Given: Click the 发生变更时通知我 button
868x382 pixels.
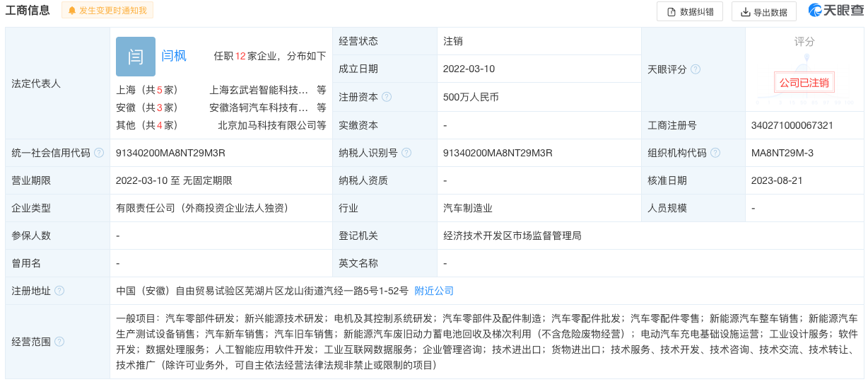Looking at the screenshot, I should pyautogui.click(x=107, y=11).
